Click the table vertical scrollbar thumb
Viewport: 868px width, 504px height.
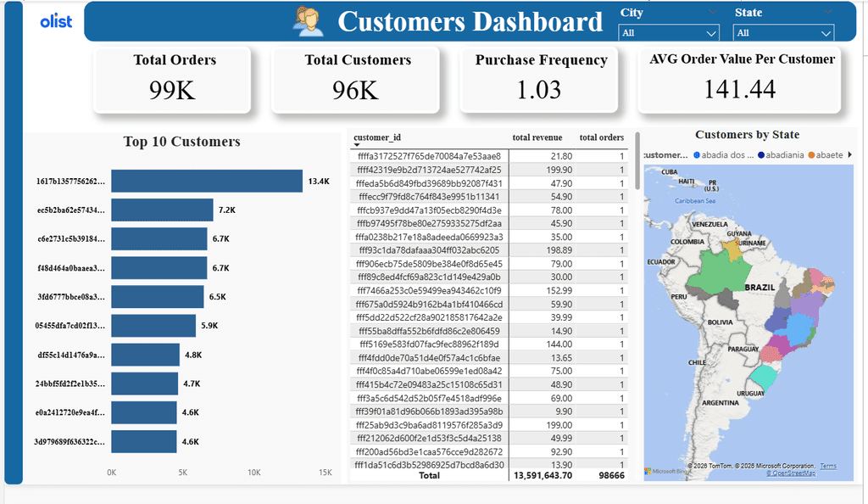click(x=637, y=160)
